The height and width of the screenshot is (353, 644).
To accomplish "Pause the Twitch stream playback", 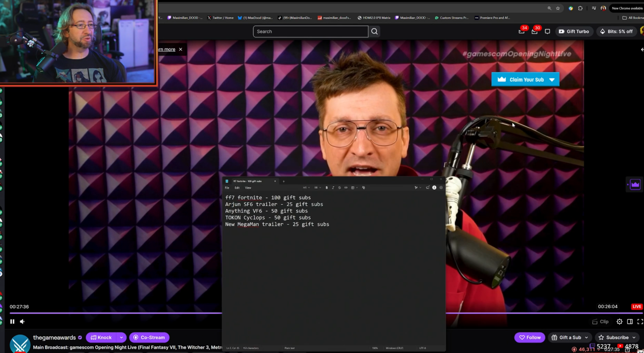I will pos(12,322).
